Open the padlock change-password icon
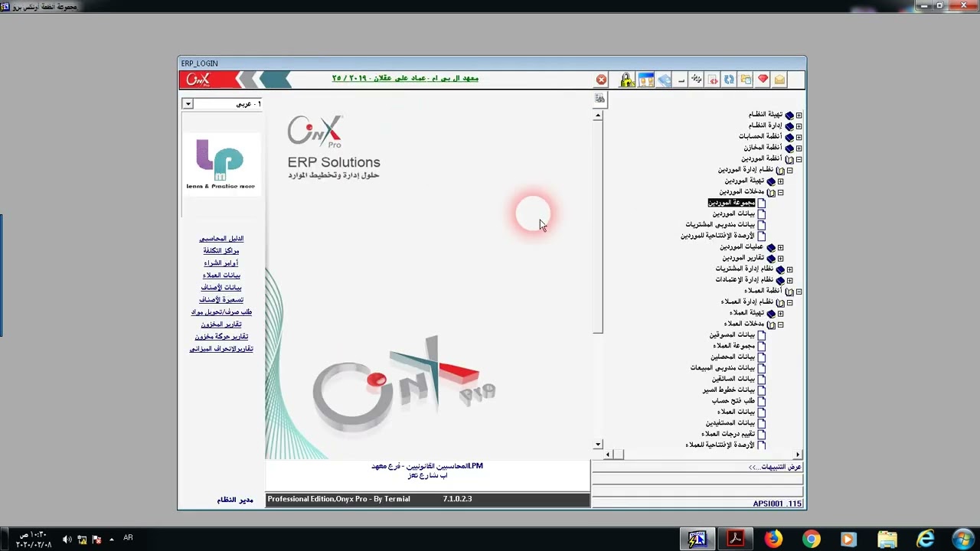Viewport: 980px width, 551px height. 627,80
